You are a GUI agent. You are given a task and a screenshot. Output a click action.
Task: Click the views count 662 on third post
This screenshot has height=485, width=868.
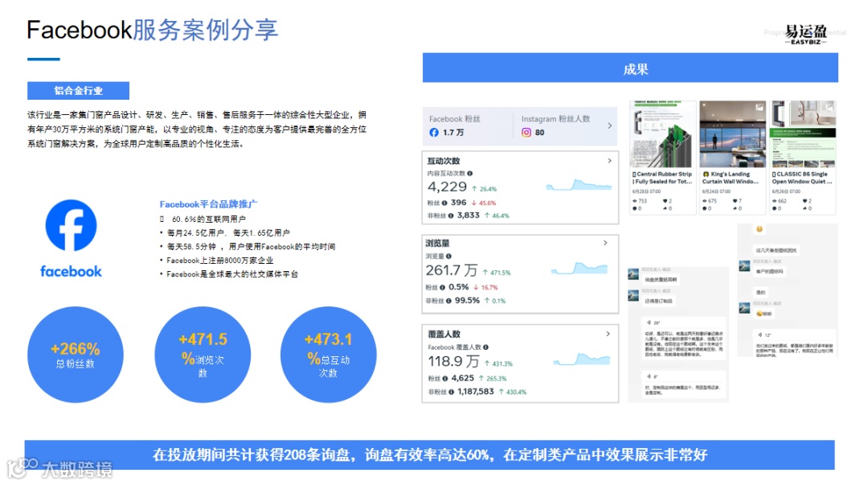tap(780, 201)
